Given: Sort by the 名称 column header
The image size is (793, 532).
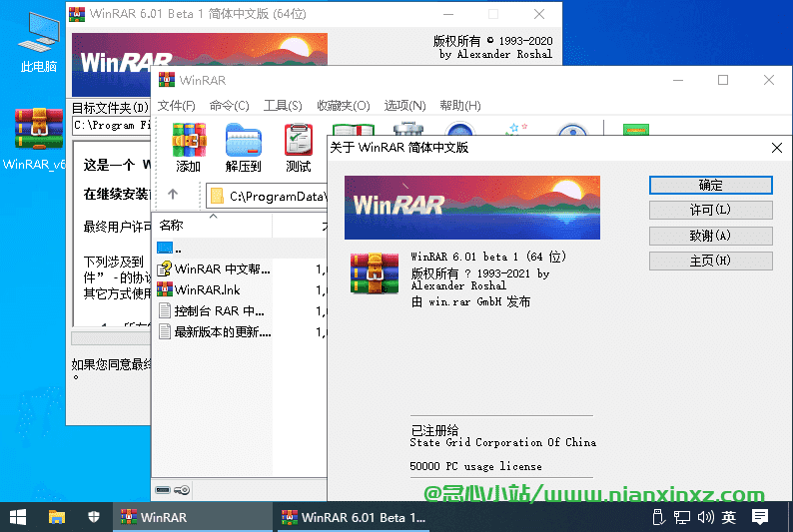Looking at the screenshot, I should pyautogui.click(x=213, y=226).
